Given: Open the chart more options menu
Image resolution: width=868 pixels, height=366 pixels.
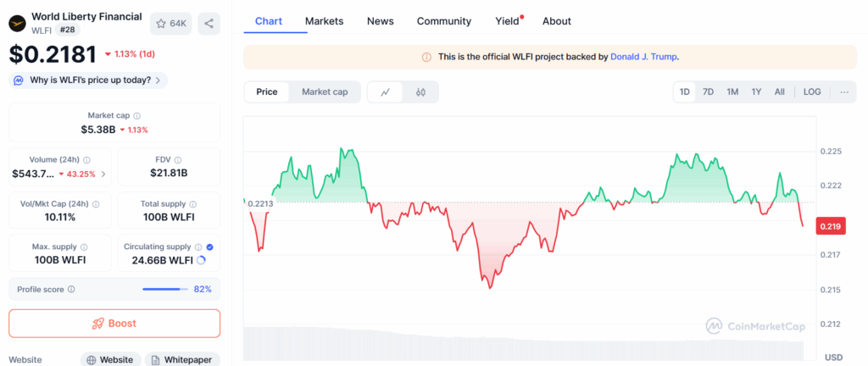Looking at the screenshot, I should coord(844,92).
